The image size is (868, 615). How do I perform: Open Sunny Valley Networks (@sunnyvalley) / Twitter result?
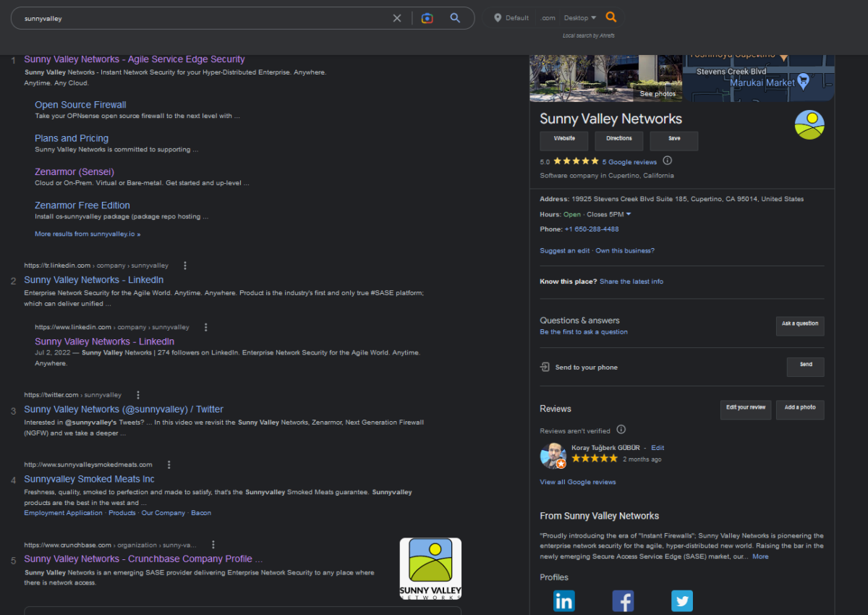pos(124,410)
